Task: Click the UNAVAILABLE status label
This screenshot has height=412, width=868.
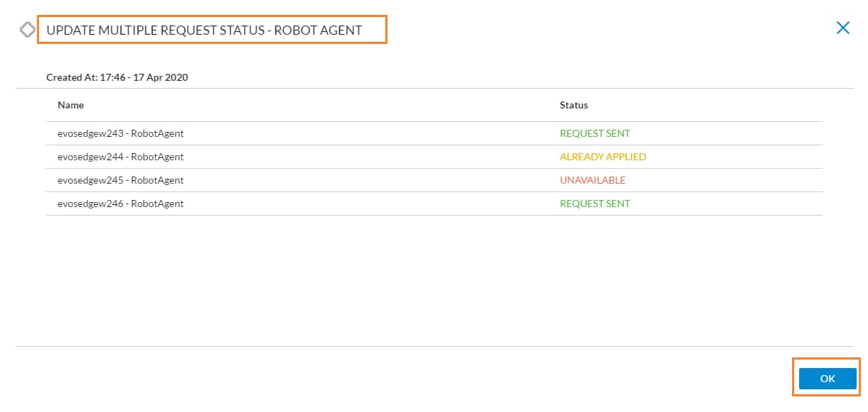Action: (x=593, y=180)
